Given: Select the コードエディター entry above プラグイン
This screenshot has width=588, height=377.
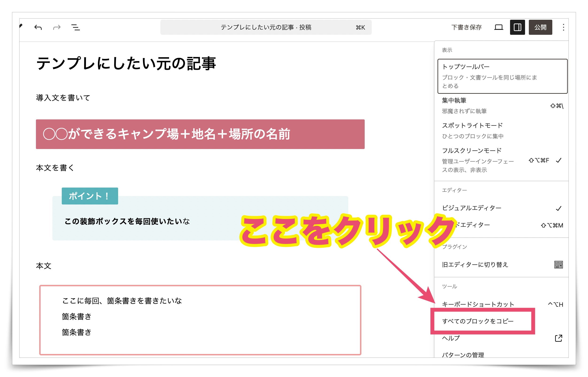Looking at the screenshot, I should (502, 225).
